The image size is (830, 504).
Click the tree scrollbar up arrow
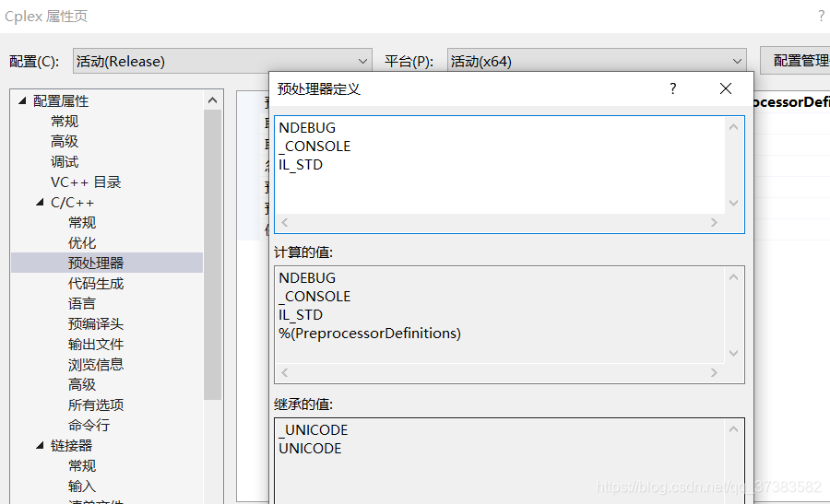[213, 100]
